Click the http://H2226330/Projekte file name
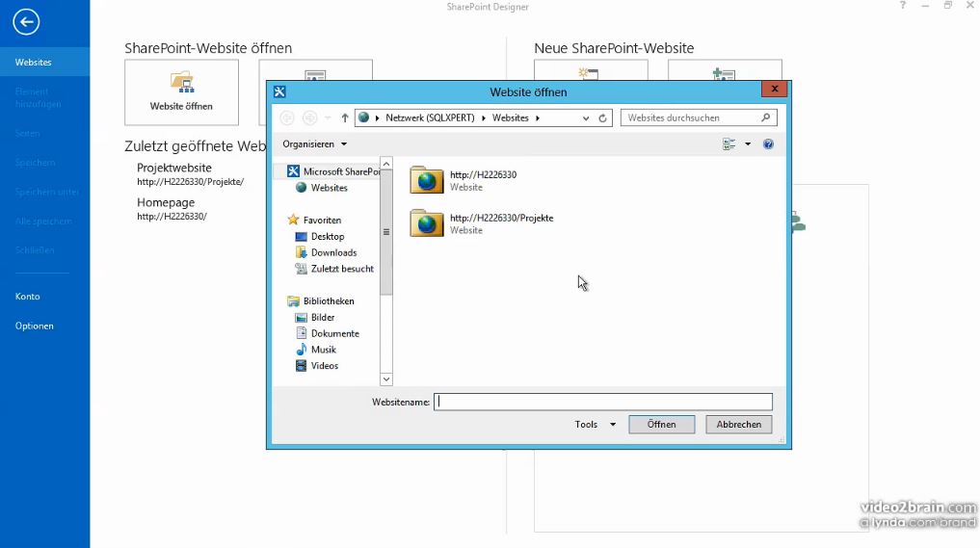 501,218
